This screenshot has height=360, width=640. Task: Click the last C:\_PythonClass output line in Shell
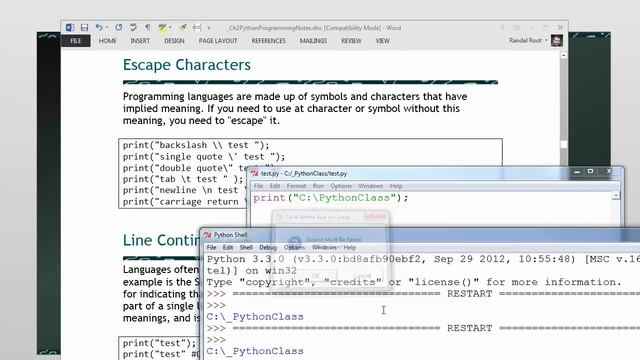[255, 351]
